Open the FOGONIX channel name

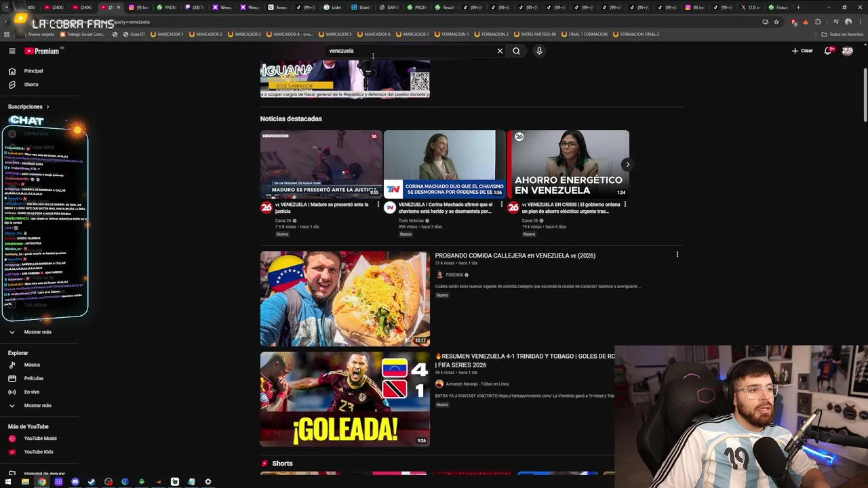454,274
